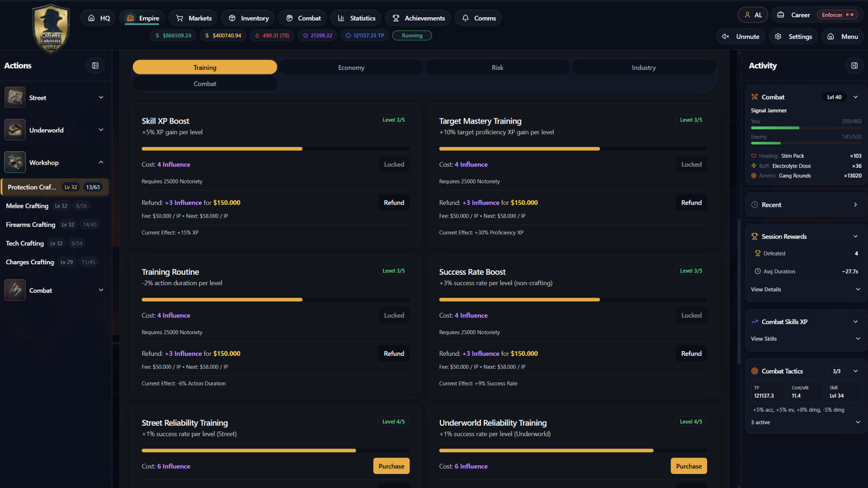Screen dimensions: 868x488
Task: Collapse the Activity panel icon
Action: (854, 66)
